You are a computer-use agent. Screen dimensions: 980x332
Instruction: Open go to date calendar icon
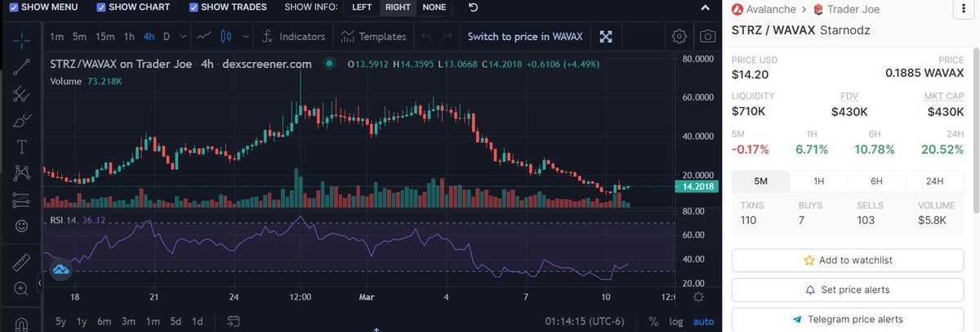point(234,321)
